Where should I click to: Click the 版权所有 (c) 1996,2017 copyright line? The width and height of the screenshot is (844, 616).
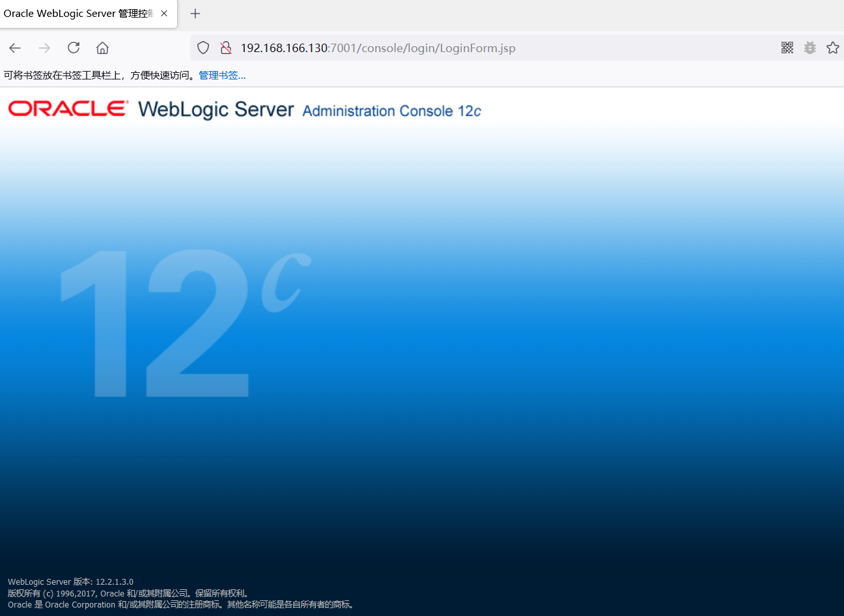(x=129, y=593)
